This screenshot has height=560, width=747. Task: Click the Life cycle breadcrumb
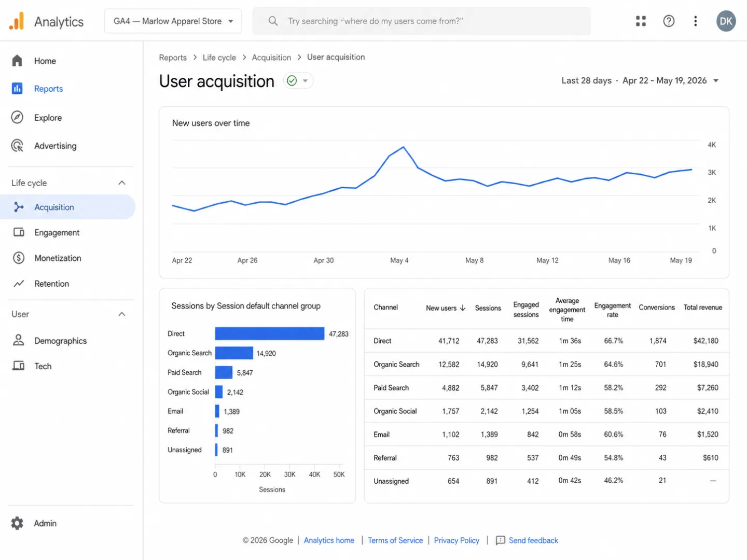219,58
